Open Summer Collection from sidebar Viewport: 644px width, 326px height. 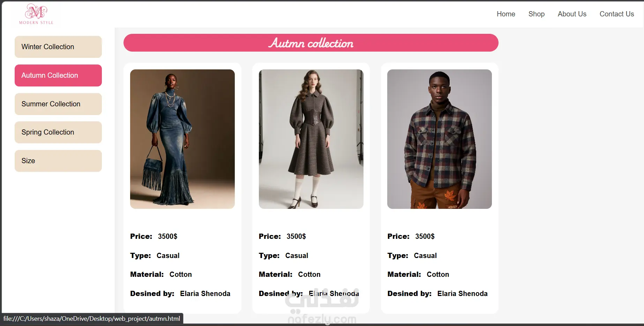point(58,104)
